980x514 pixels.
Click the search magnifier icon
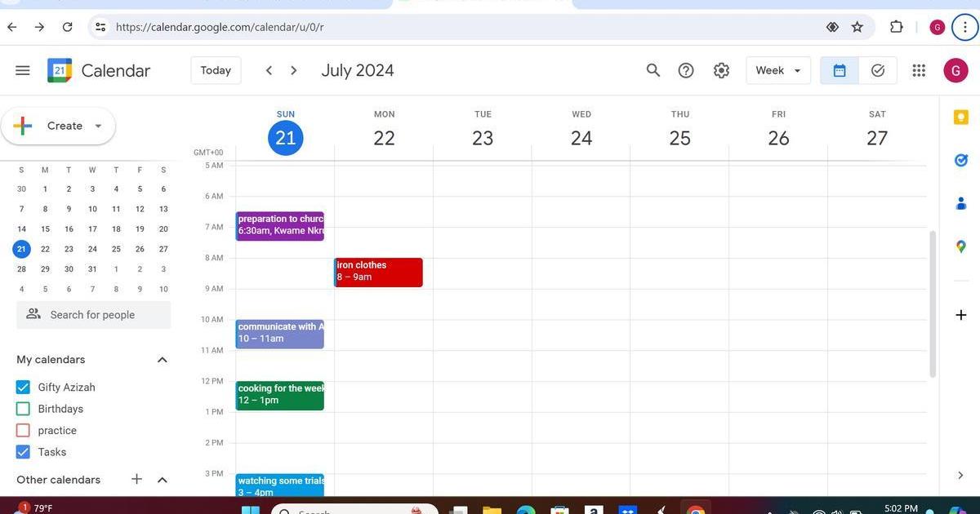[653, 71]
